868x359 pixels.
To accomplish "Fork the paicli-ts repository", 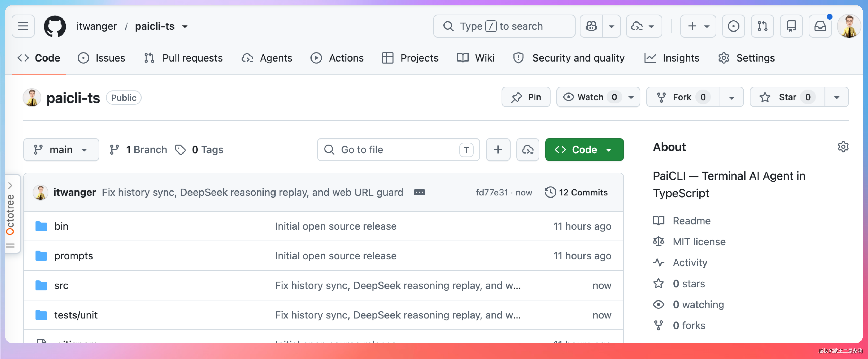I will click(683, 97).
